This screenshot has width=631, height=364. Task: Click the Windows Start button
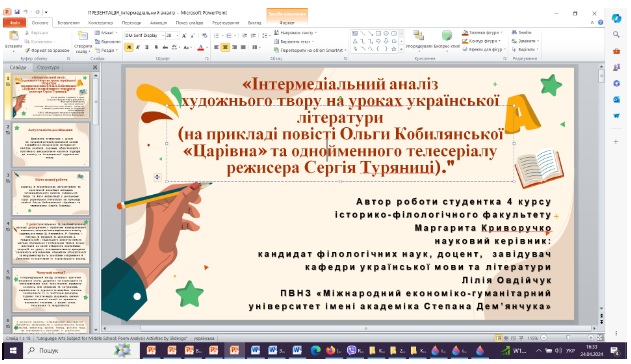coord(13,351)
